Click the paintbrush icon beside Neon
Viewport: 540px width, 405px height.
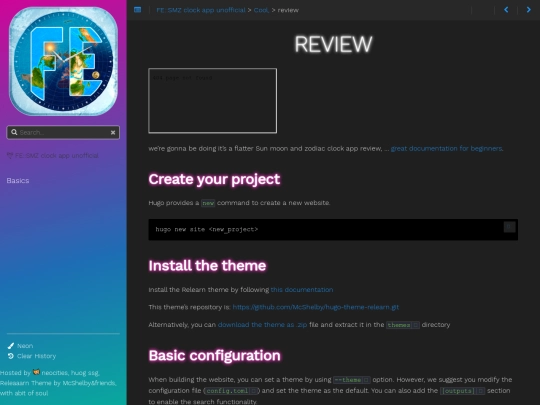coord(11,346)
